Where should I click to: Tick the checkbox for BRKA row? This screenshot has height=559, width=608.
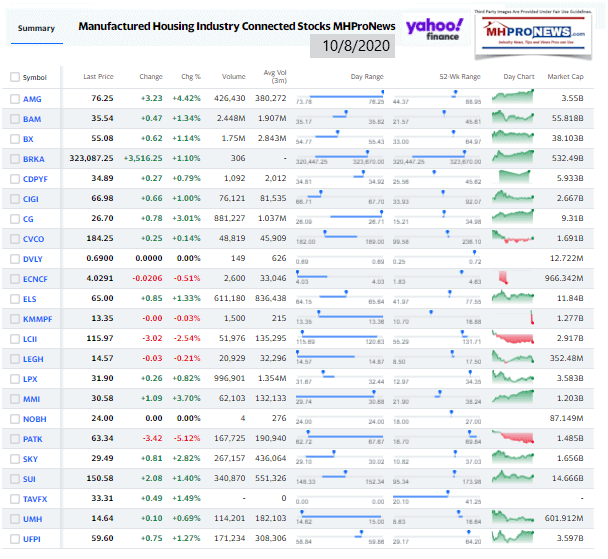(x=14, y=158)
